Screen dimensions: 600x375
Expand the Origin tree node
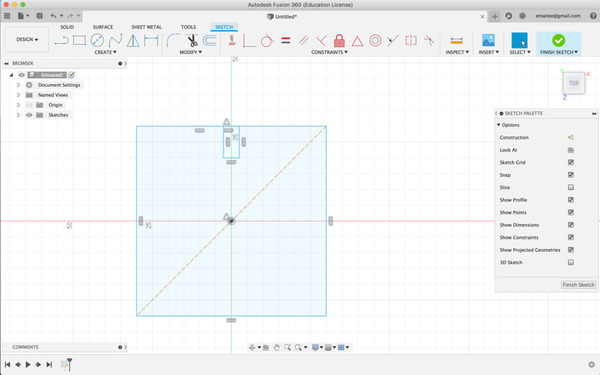click(18, 105)
